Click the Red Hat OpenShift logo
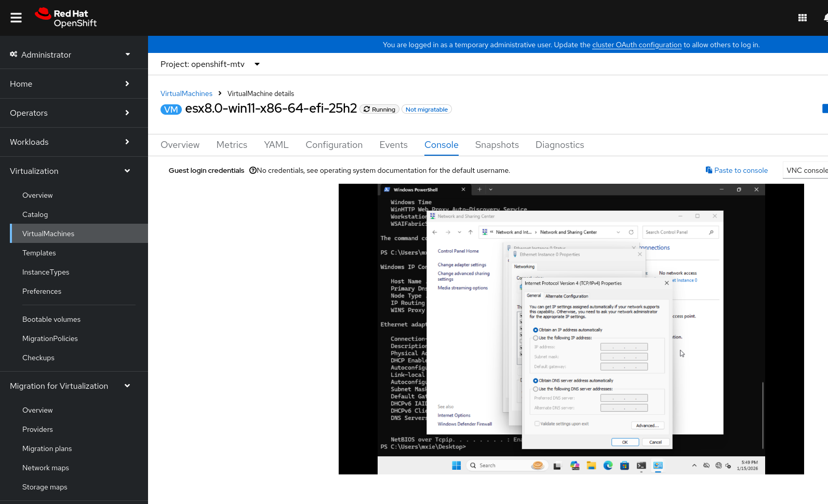The height and width of the screenshot is (504, 828). [x=66, y=18]
